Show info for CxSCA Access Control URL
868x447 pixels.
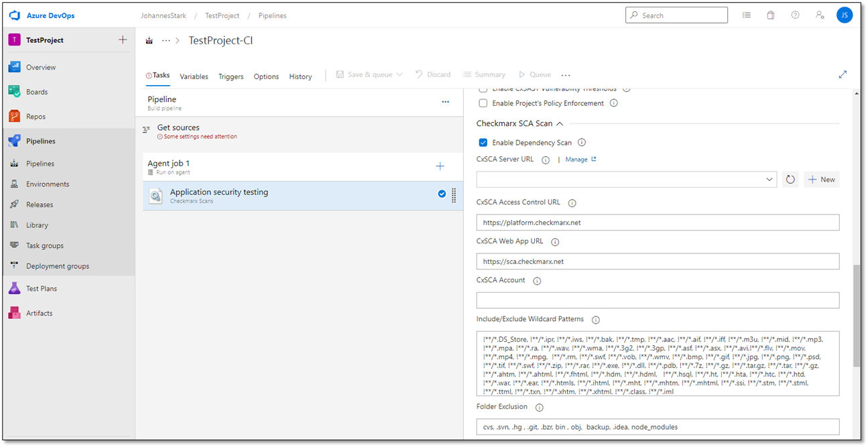coord(572,202)
